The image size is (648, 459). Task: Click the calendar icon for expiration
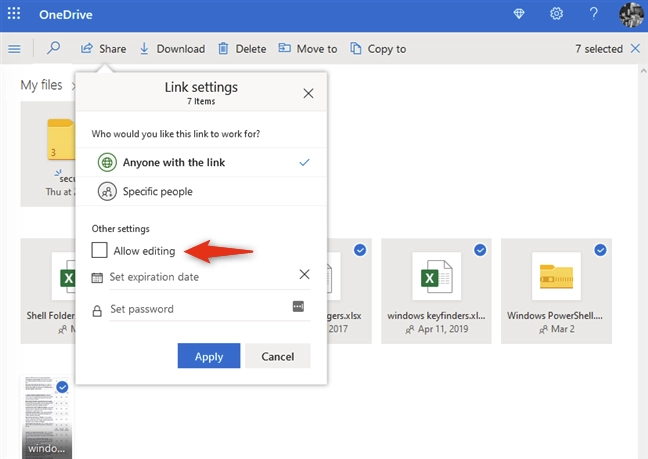(x=97, y=278)
